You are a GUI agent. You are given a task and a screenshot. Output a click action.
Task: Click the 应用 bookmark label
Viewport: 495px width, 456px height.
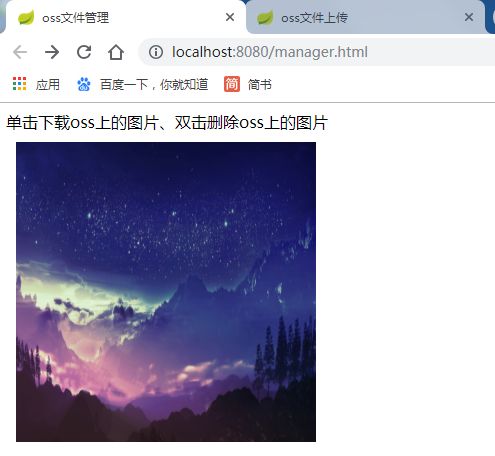(48, 84)
